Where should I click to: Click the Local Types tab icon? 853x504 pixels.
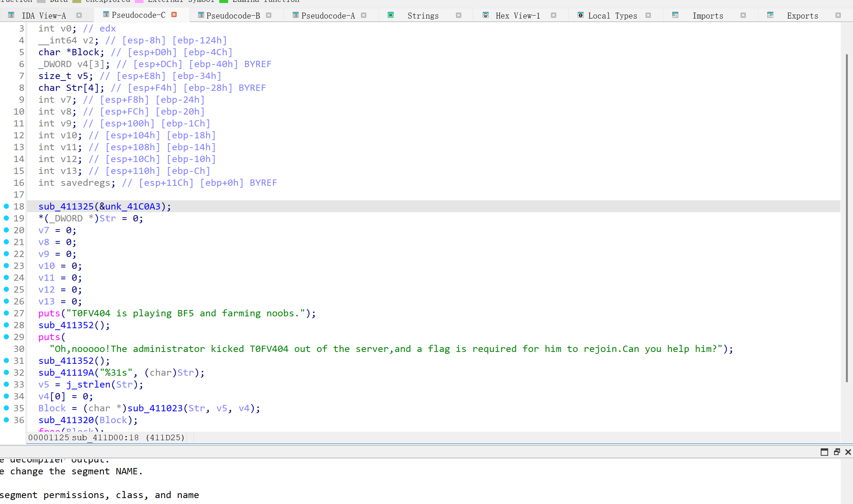pyautogui.click(x=581, y=15)
